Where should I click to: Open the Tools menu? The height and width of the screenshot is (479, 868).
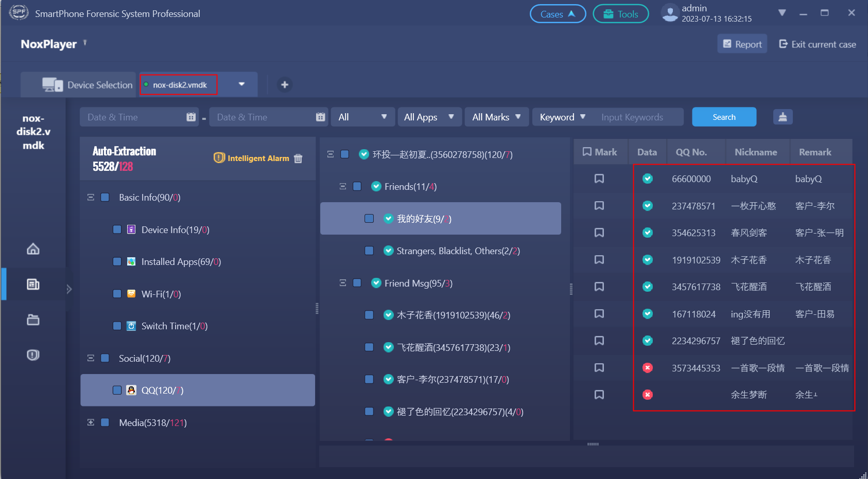621,14
